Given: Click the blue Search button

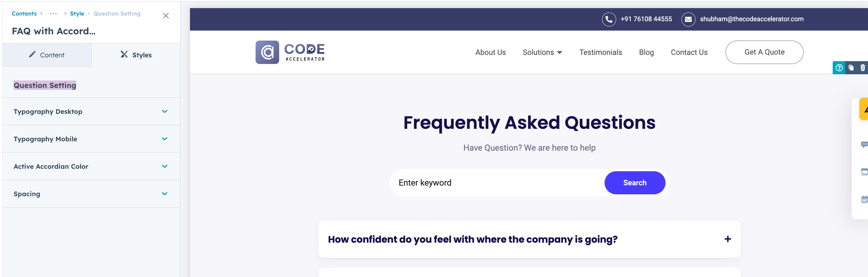Looking at the screenshot, I should 635,183.
